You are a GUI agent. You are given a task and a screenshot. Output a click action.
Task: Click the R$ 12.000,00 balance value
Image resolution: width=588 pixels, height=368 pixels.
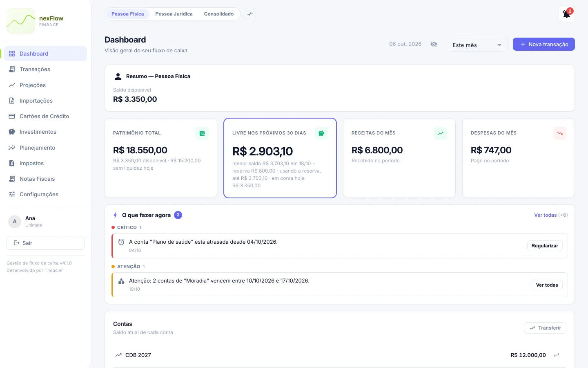click(x=528, y=355)
